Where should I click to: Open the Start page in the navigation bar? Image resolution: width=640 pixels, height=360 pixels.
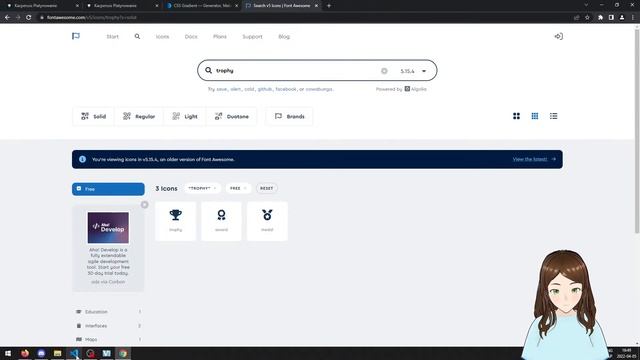112,37
